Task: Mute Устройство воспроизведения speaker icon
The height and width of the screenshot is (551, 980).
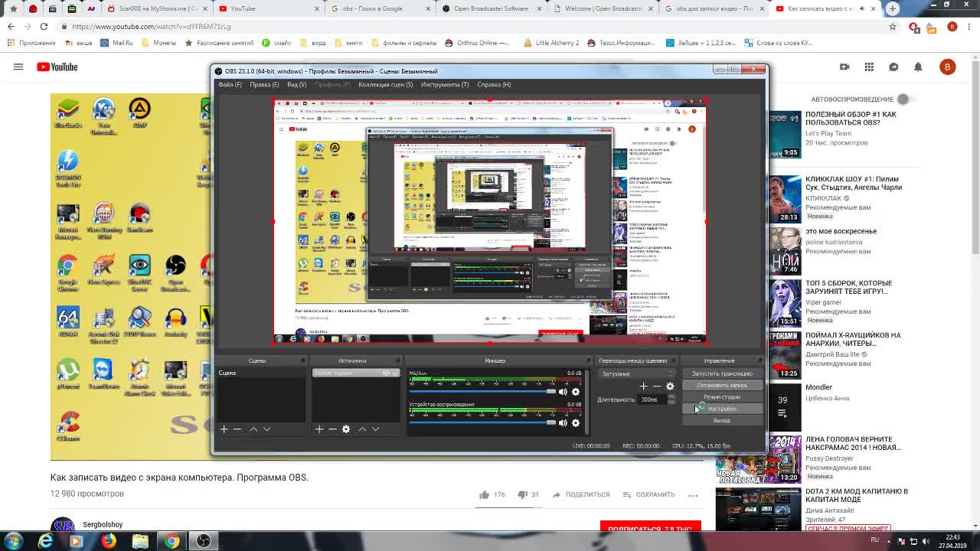Action: (563, 422)
